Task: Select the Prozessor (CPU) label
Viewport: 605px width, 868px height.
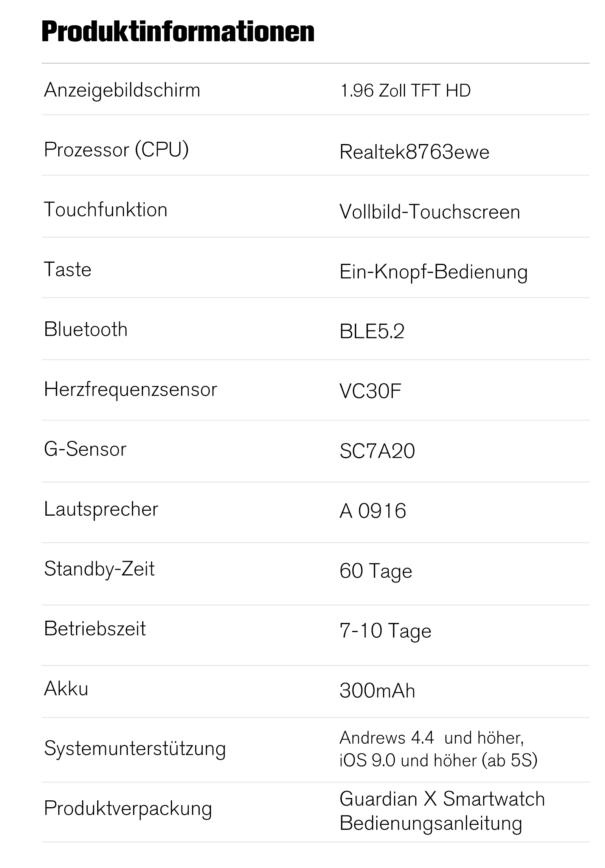Action: [116, 150]
